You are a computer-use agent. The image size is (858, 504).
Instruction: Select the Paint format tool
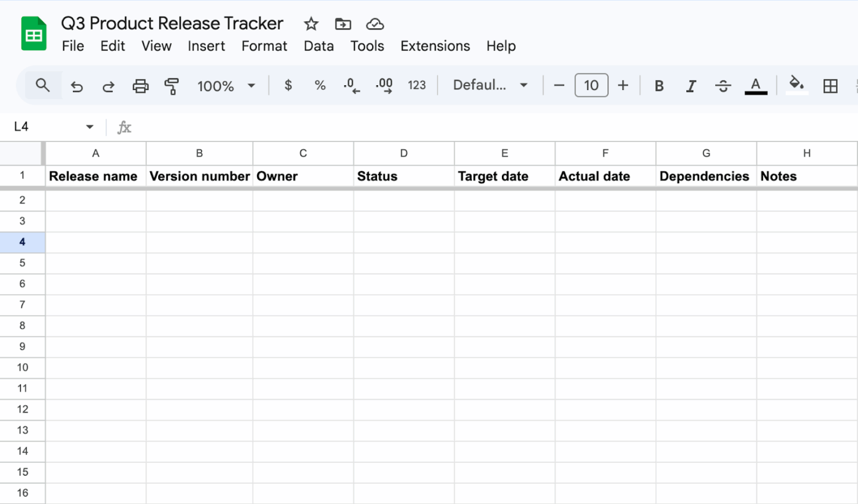[x=172, y=86]
